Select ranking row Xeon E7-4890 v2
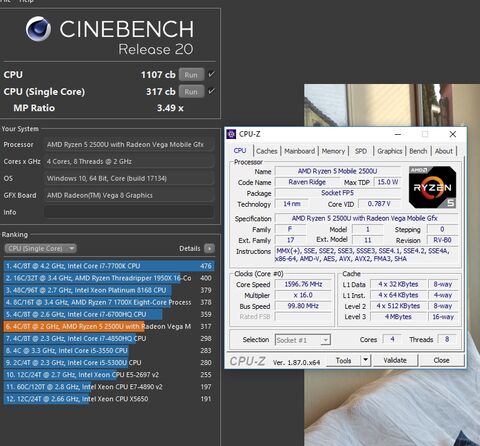The height and width of the screenshot is (446, 480). tap(109, 387)
